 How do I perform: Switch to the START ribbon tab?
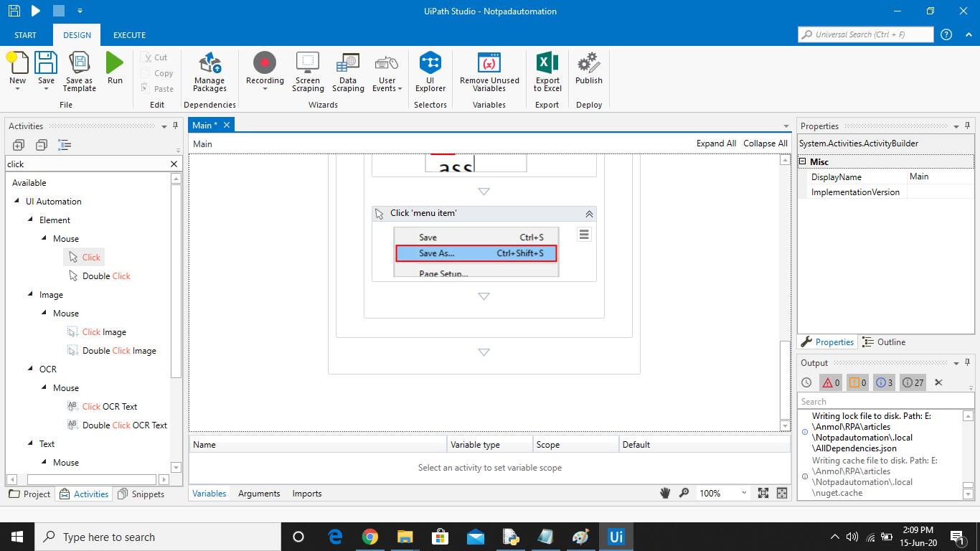pyautogui.click(x=25, y=35)
